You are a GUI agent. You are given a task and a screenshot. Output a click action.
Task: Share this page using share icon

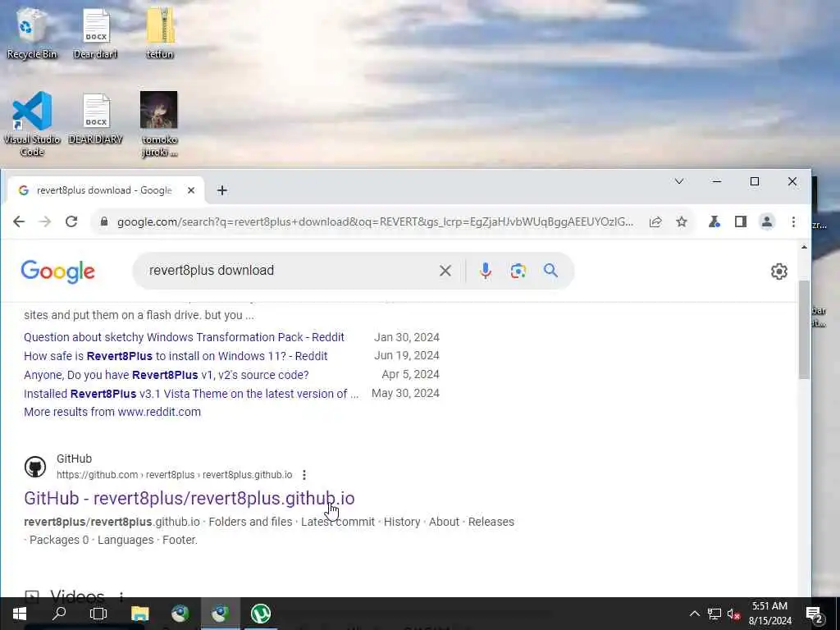(655, 221)
